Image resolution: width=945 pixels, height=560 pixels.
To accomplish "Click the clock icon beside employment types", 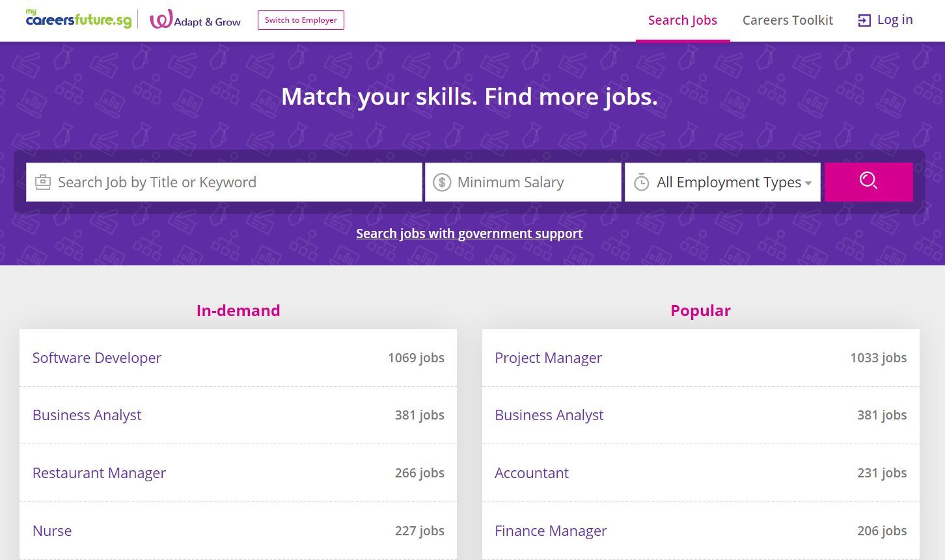I will pos(642,182).
